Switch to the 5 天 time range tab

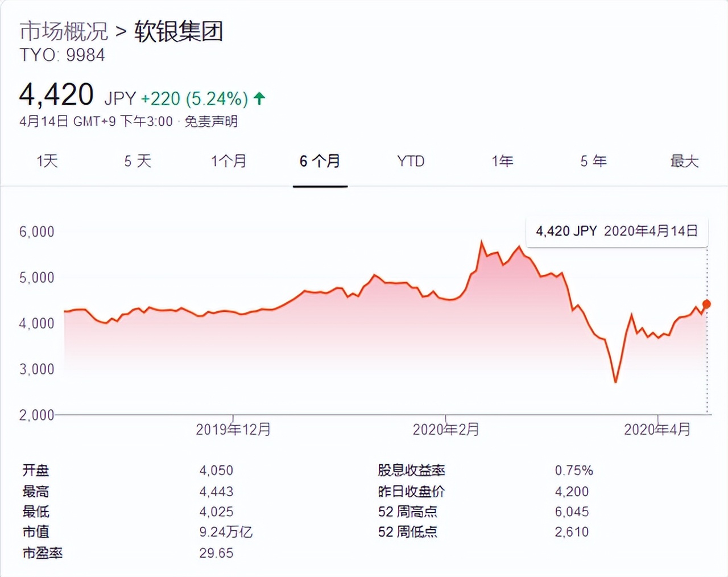[137, 161]
